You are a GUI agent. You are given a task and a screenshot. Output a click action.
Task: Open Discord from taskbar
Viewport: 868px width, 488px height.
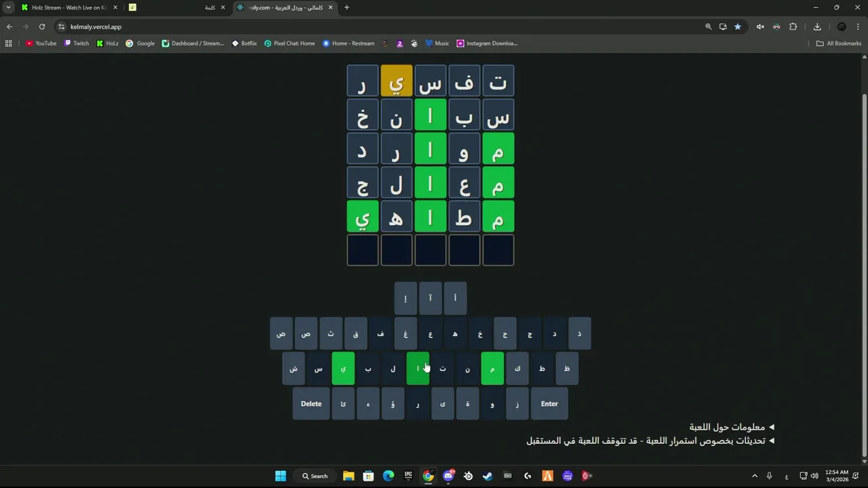point(448,476)
